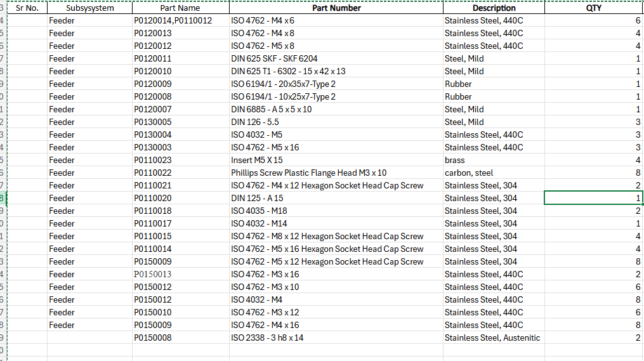Select the Description header cell
This screenshot has height=361, width=644.
pos(494,8)
